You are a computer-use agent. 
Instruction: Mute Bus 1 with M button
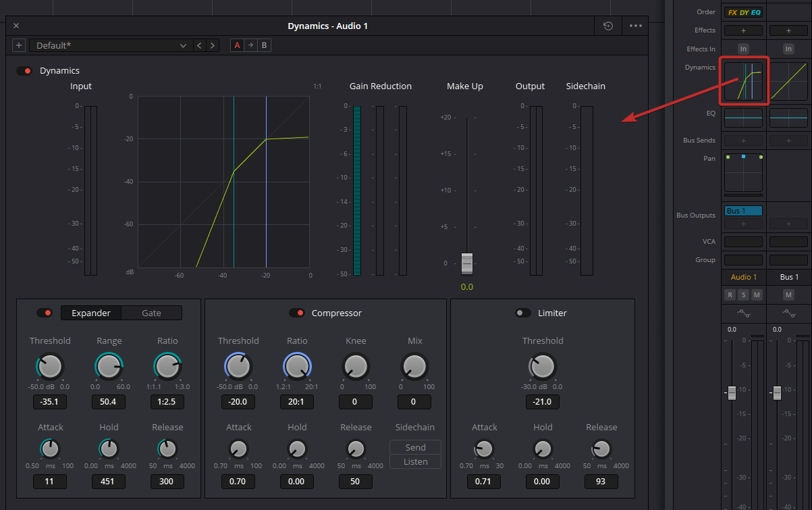[788, 295]
